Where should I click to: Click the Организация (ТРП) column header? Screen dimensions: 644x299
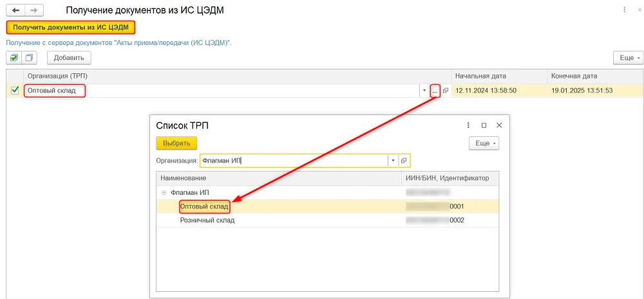(x=238, y=77)
